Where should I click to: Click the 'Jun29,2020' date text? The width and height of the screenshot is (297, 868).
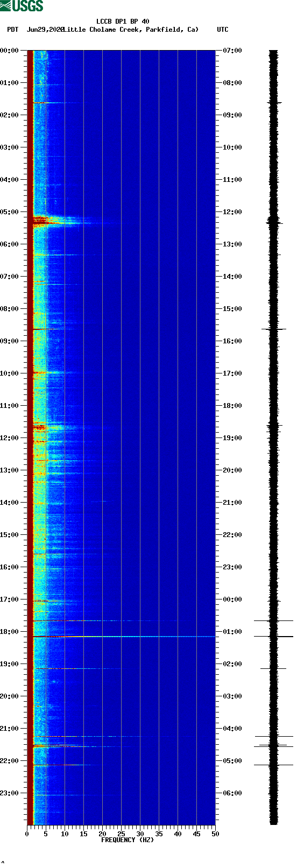[x=45, y=30]
